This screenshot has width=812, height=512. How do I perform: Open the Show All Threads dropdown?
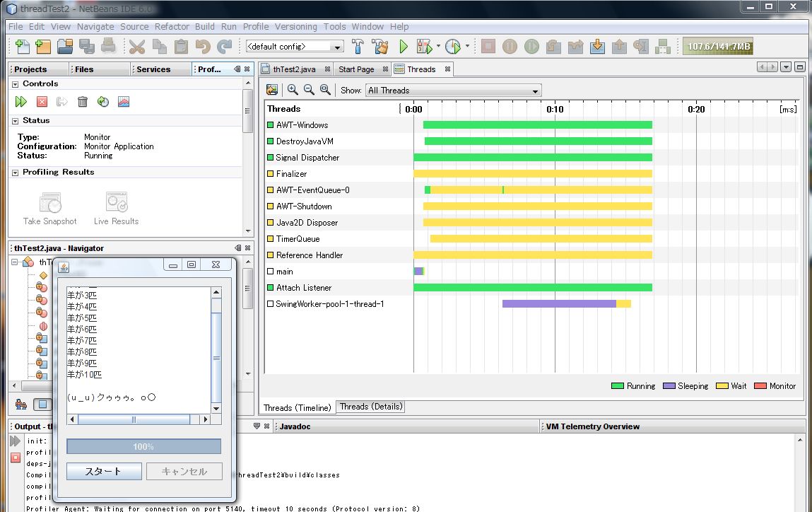[453, 91]
